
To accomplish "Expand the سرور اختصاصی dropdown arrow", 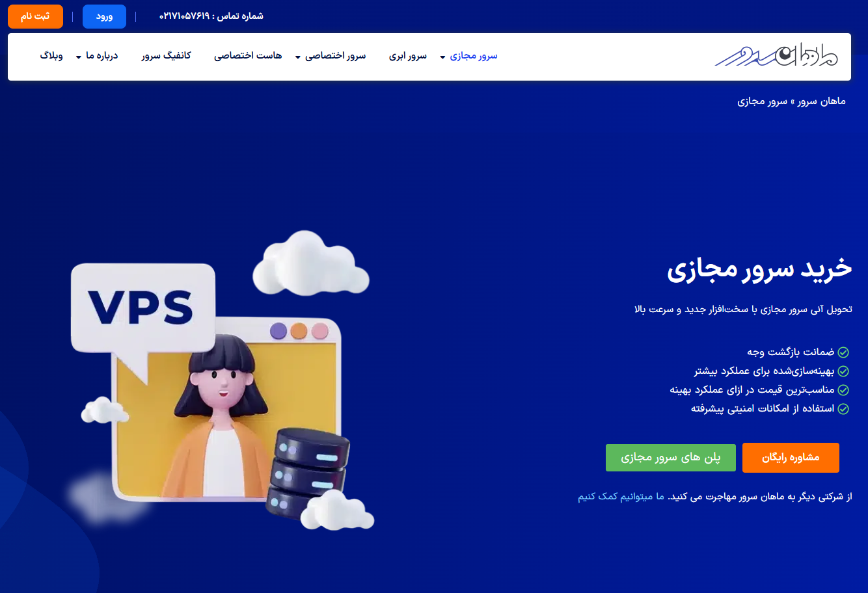I will click(x=298, y=57).
